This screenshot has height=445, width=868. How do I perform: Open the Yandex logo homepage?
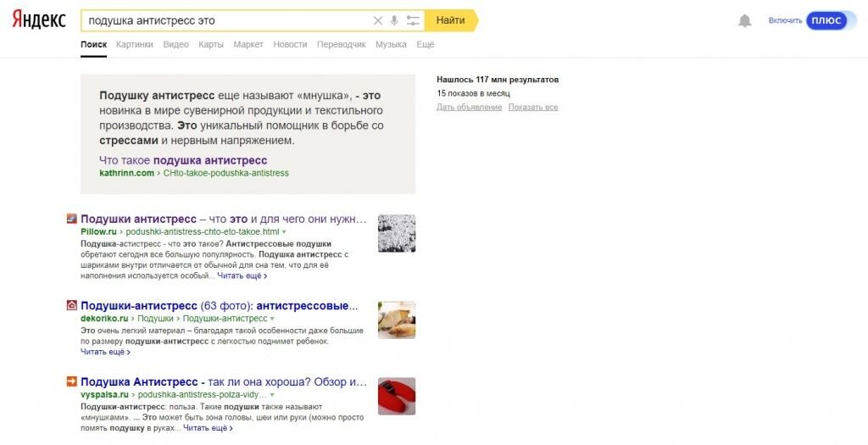click(39, 20)
